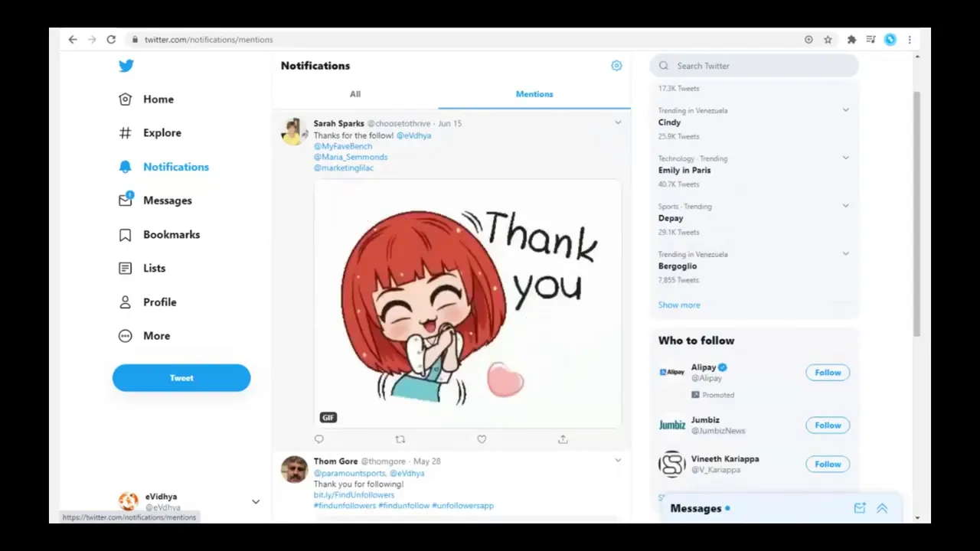Click the @marketinglilac mention link
The height and width of the screenshot is (551, 980).
(x=344, y=168)
